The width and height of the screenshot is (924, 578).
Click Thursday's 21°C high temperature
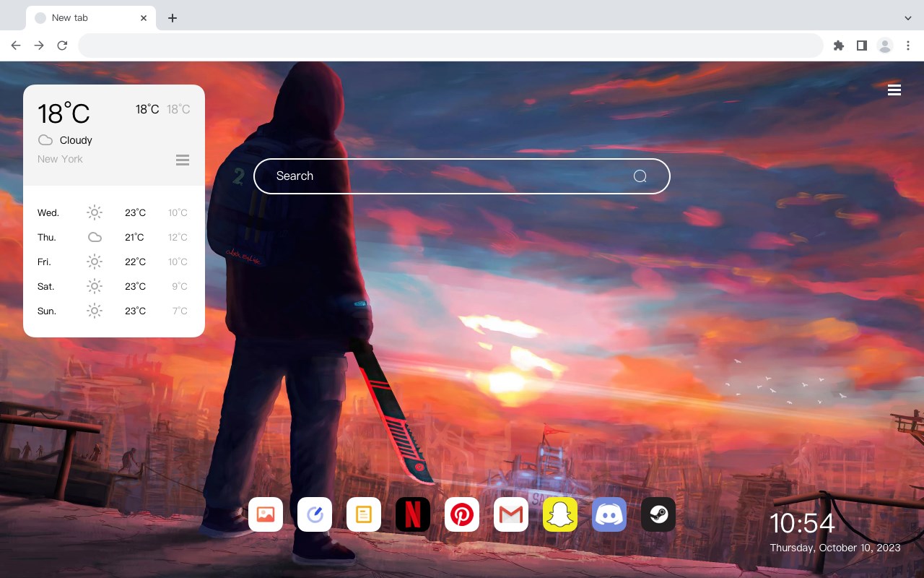click(134, 237)
